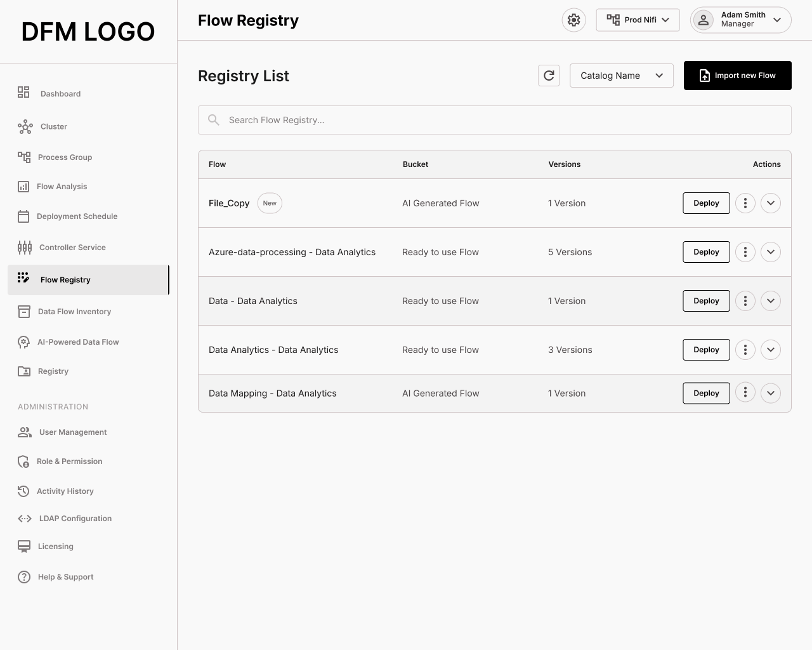
Task: Expand the File_Copy row details
Action: [771, 203]
